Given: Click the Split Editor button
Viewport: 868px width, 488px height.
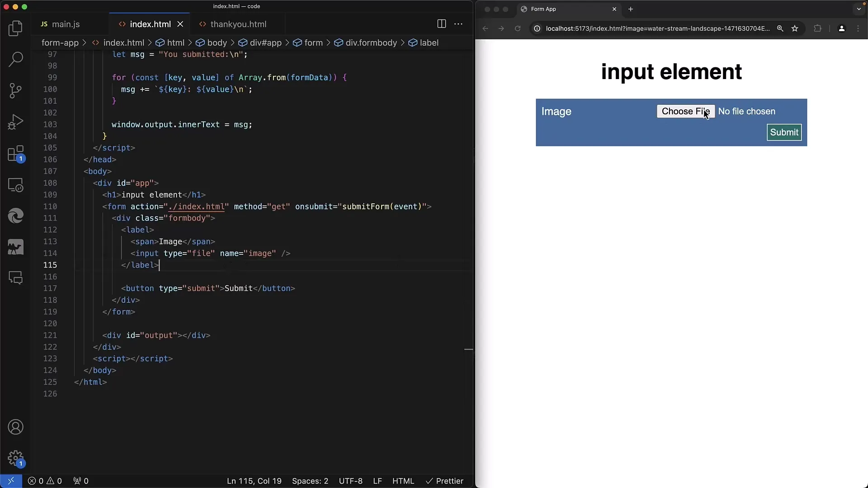Looking at the screenshot, I should [x=442, y=24].
